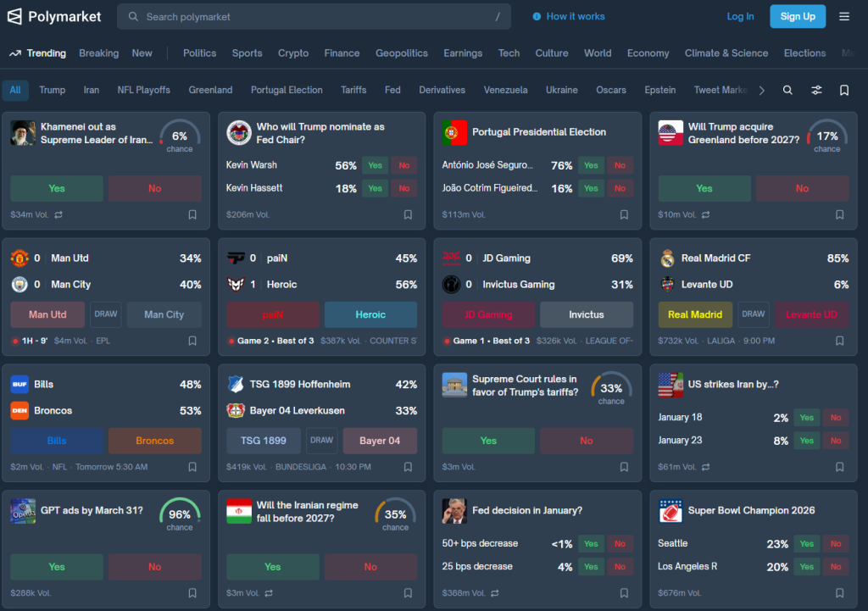This screenshot has height=611, width=868.
Task: Switch to the Breaking tab
Action: (98, 53)
